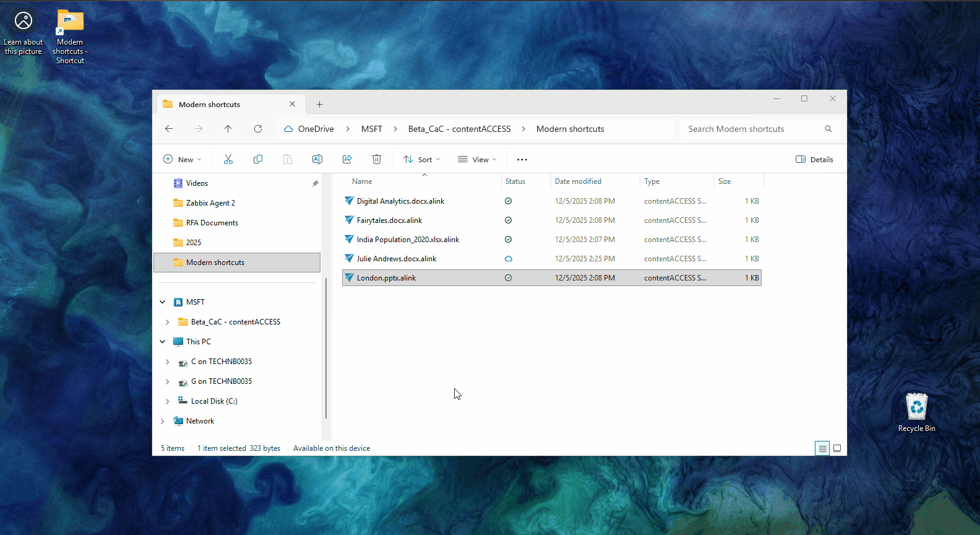Open the See more ellipsis menu
Screen dimensions: 980x535
(522, 159)
